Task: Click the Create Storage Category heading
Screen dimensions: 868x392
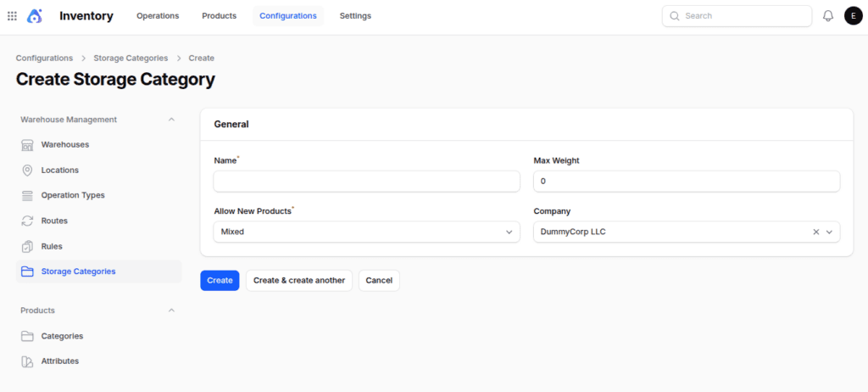Action: 115,80
